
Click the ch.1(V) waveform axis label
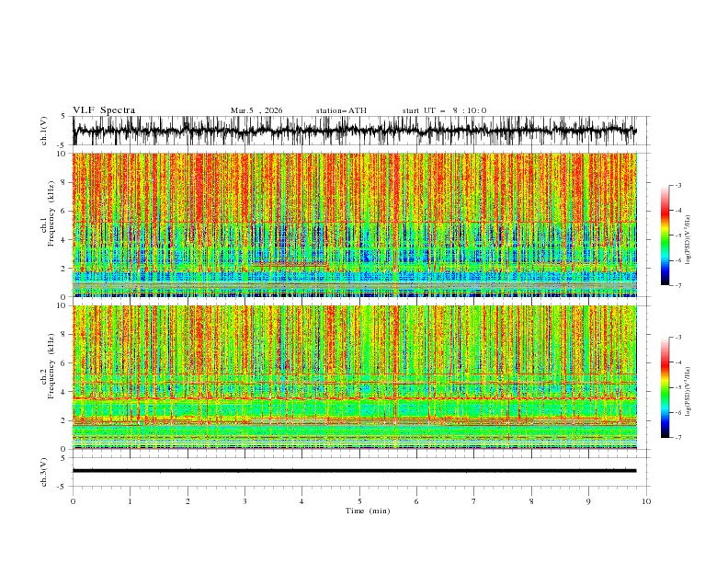[44, 131]
